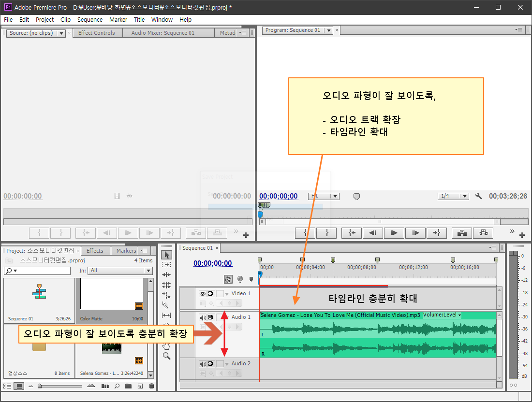
Task: Create a new bin in Project panel
Action: point(128,386)
